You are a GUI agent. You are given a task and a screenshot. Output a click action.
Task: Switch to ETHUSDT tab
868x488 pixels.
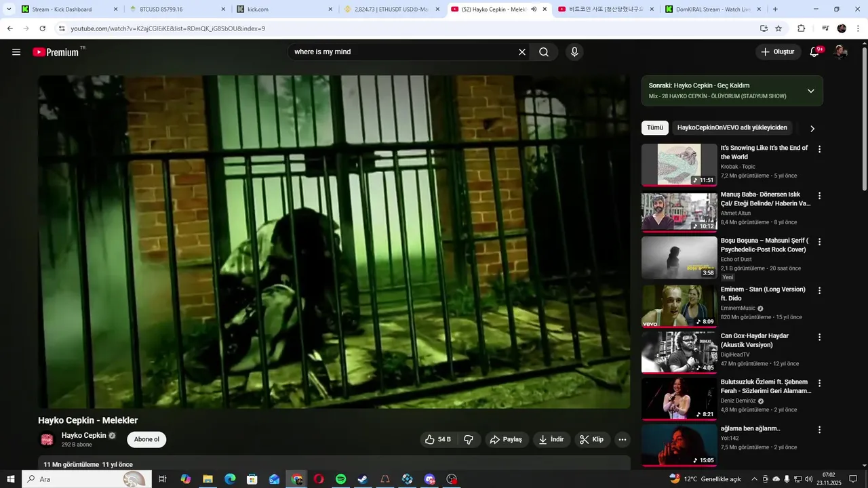point(391,9)
